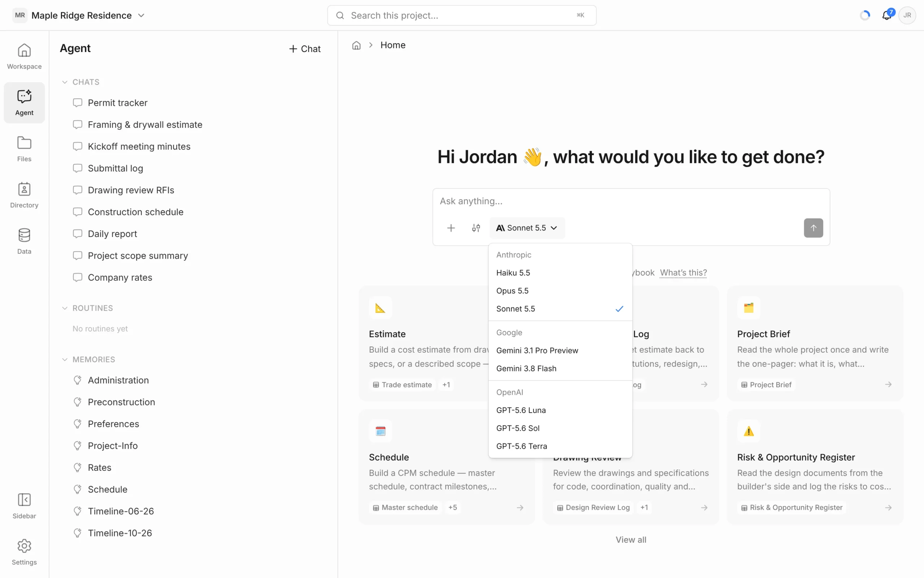The height and width of the screenshot is (578, 924).
Task: Click the Risk & Opportunity warning icon
Action: coord(748,431)
